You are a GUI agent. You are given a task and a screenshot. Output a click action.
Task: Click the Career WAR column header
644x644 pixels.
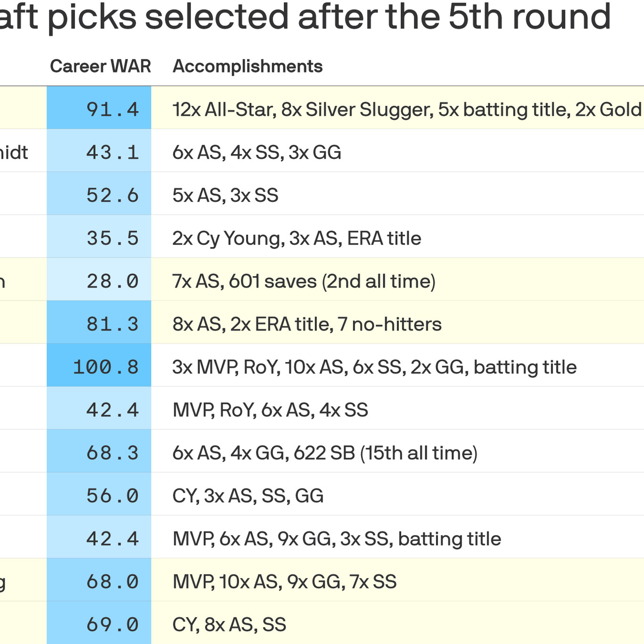100,66
